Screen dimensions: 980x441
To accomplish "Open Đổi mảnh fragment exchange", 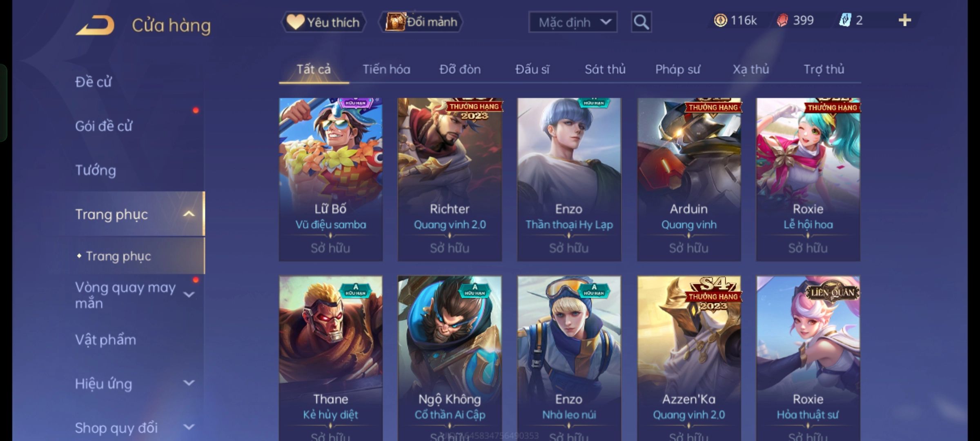I will point(421,22).
